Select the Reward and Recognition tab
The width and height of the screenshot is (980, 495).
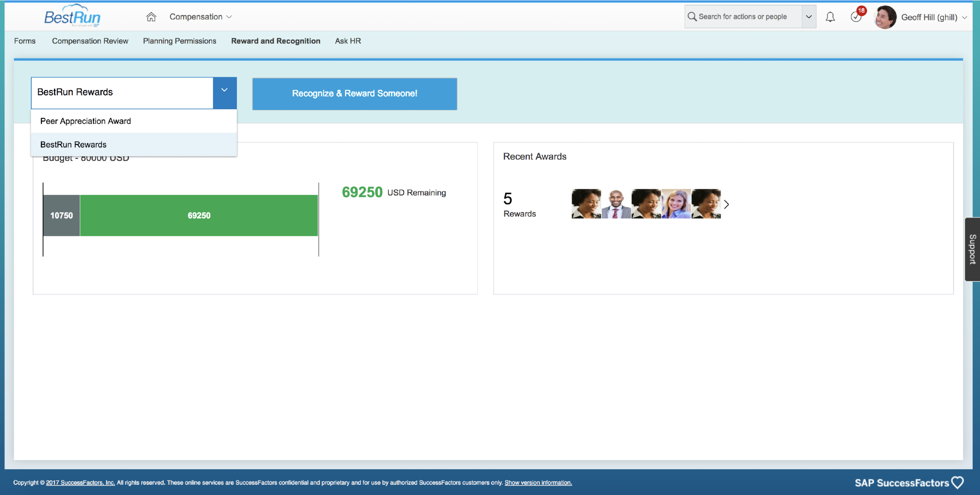pyautogui.click(x=276, y=41)
